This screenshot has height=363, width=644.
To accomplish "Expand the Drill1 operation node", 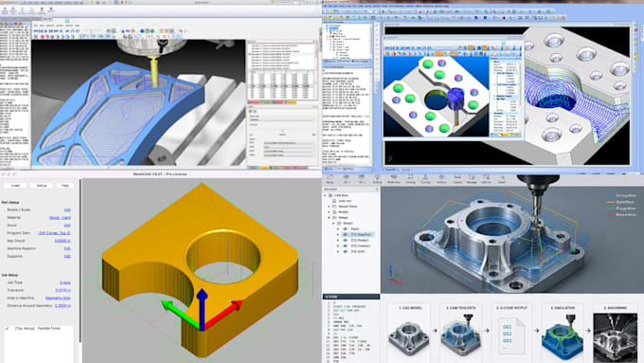I will tap(337, 251).
